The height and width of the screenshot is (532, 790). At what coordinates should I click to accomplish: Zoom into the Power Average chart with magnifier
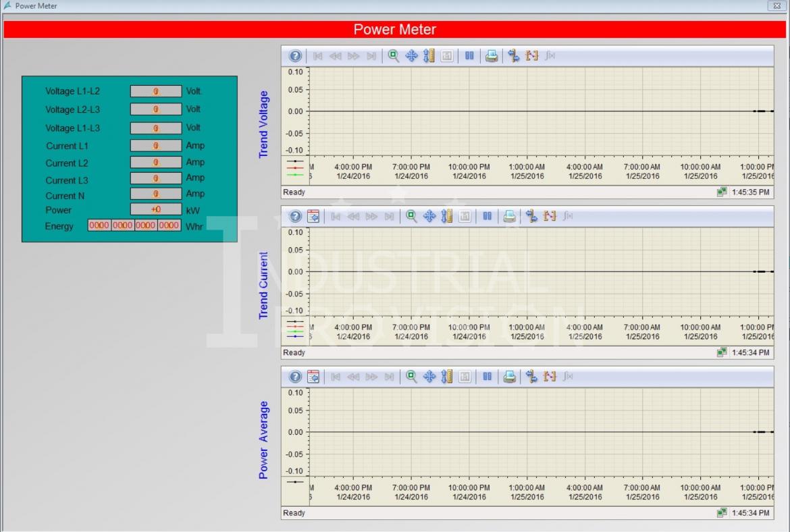[411, 377]
